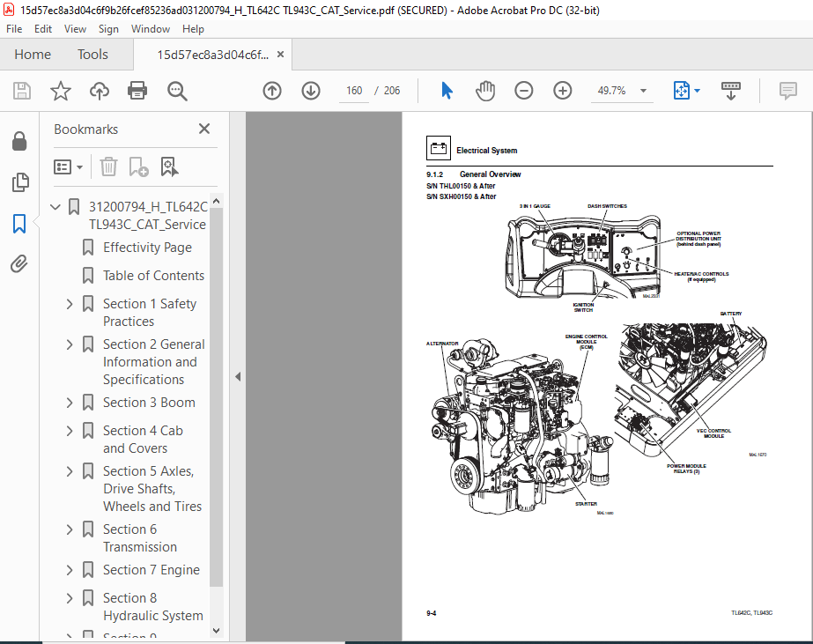
Task: Delete selected bookmark trash icon
Action: click(108, 167)
